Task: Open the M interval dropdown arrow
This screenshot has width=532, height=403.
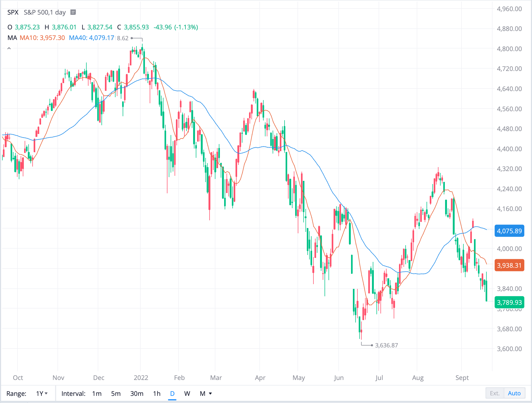Action: tap(210, 393)
